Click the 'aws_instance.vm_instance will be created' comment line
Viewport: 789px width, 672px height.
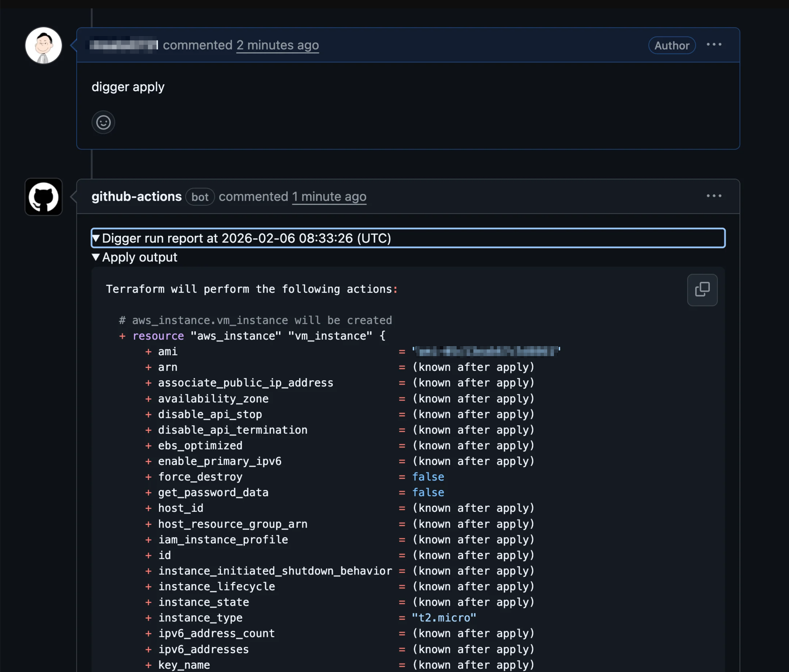point(255,320)
